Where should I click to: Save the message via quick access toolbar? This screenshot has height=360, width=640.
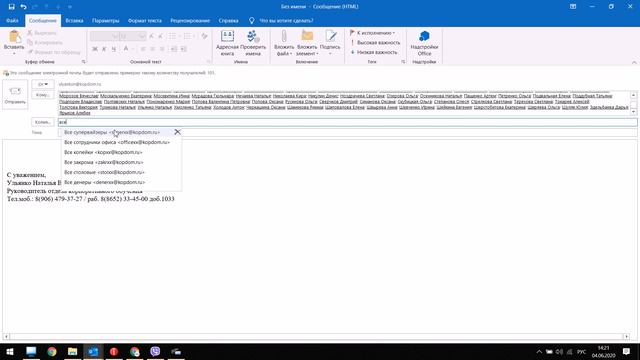point(11,7)
